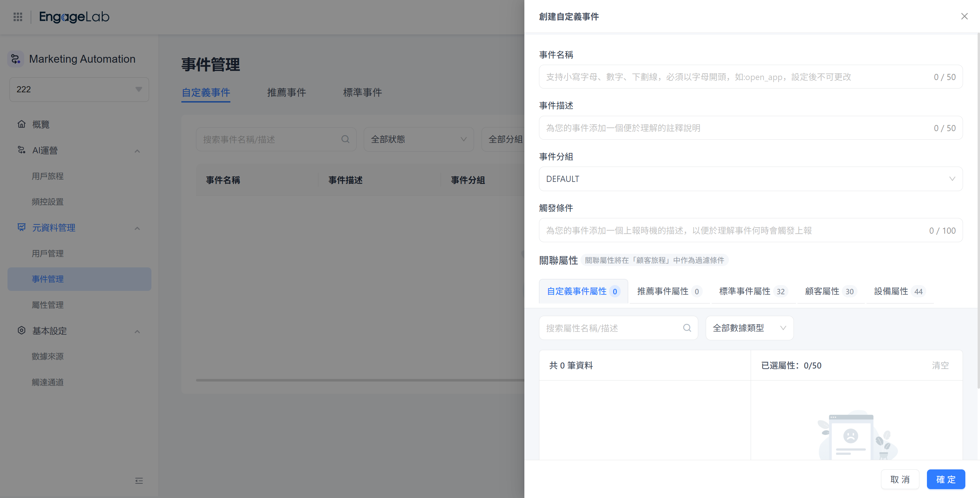Viewport: 980px width, 498px height.
Task: Collapse the 元資料管理 section chevron
Action: tap(137, 229)
